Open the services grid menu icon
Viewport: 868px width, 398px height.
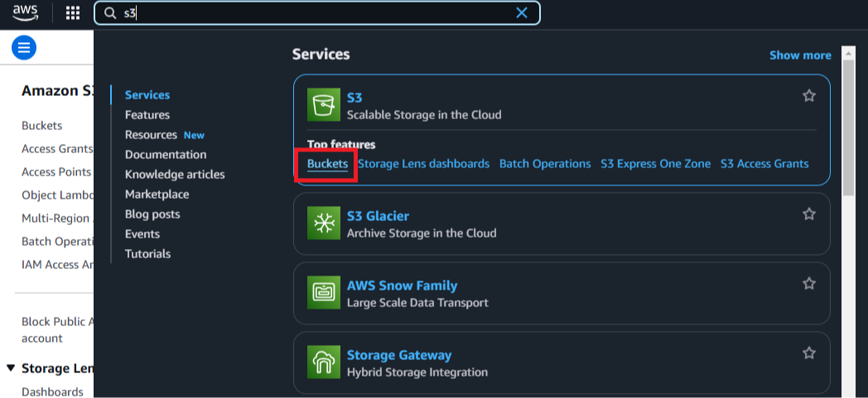(73, 12)
